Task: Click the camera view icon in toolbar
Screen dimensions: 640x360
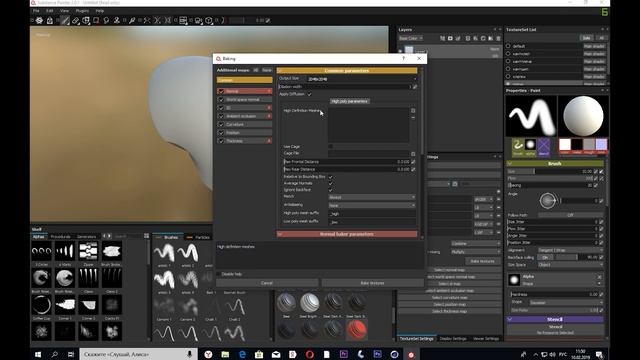Action: pos(198,20)
